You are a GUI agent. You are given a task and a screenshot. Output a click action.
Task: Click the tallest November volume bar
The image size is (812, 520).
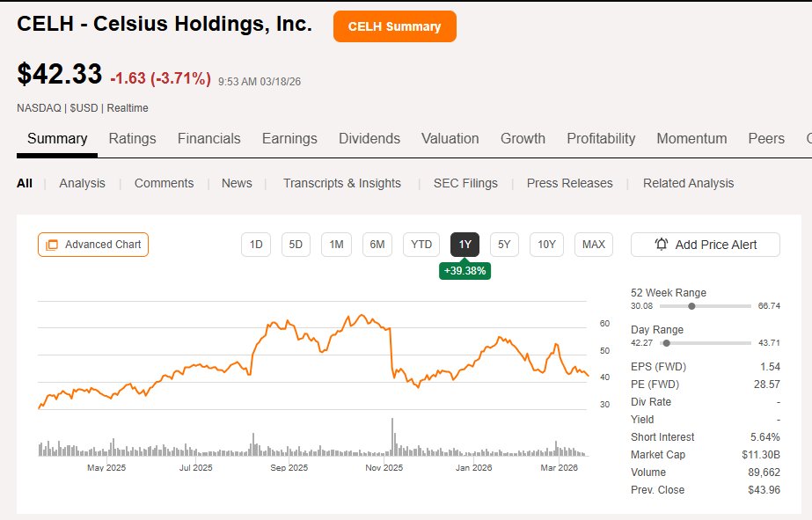(392, 438)
